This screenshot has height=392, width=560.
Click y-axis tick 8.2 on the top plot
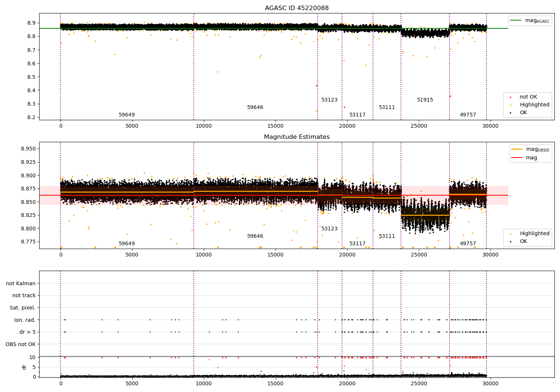31,117
